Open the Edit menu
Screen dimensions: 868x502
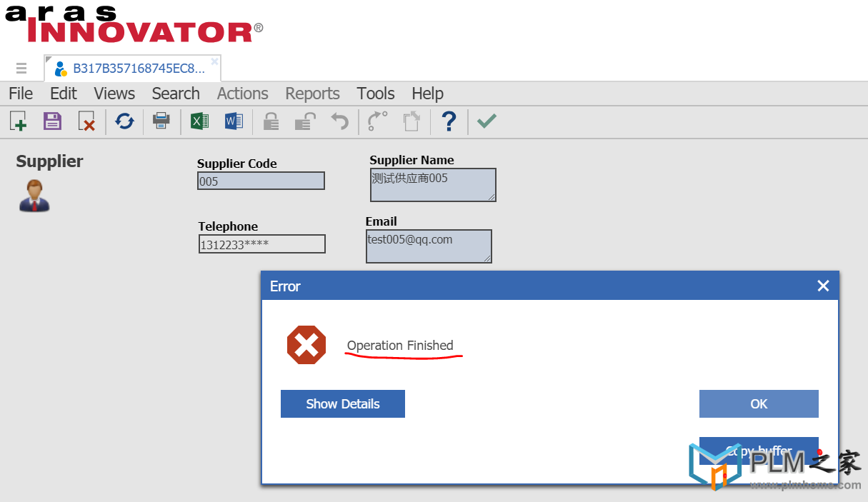tap(64, 94)
